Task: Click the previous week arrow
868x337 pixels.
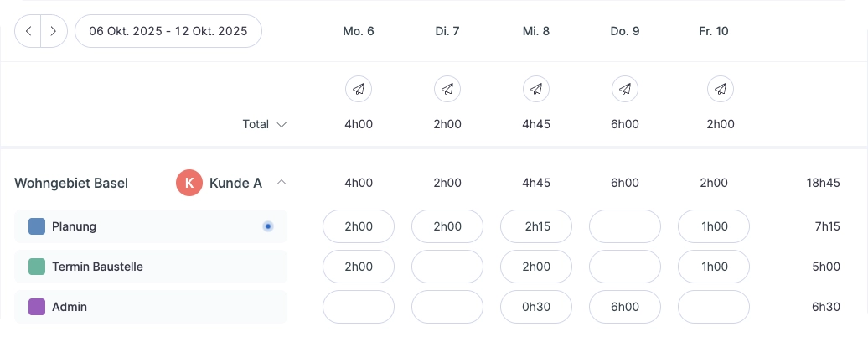Action: pyautogui.click(x=28, y=31)
